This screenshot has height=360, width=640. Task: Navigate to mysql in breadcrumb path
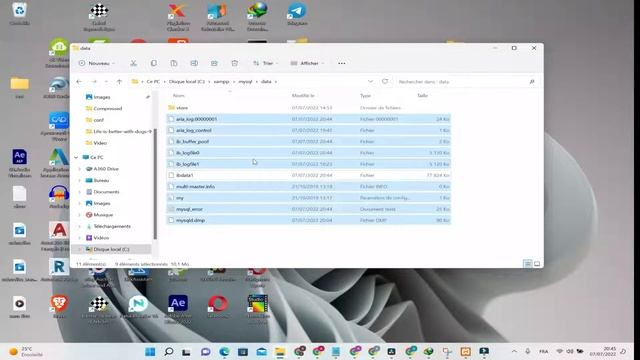245,82
